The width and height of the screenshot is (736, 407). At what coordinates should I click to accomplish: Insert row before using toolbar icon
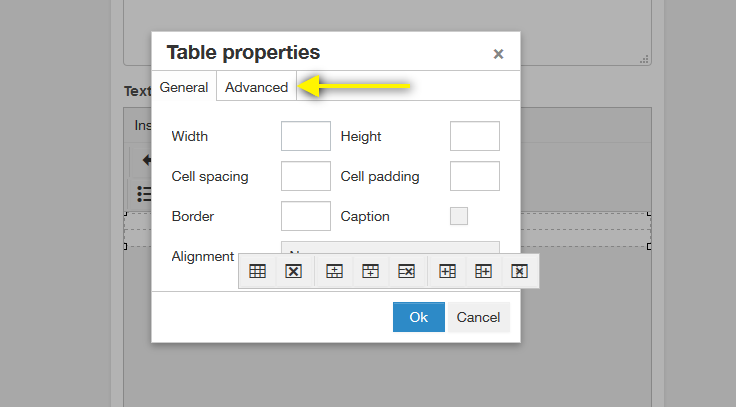pyautogui.click(x=334, y=271)
